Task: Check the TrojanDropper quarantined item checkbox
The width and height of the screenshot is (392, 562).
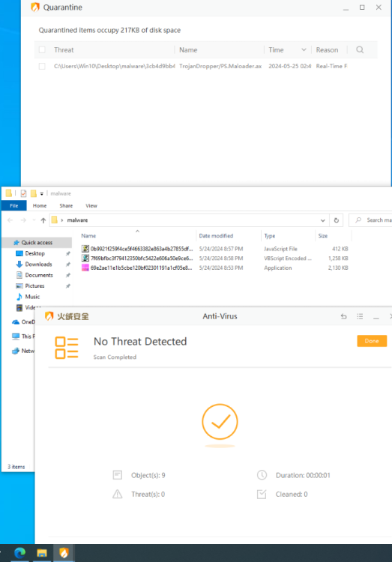Action: (42, 66)
